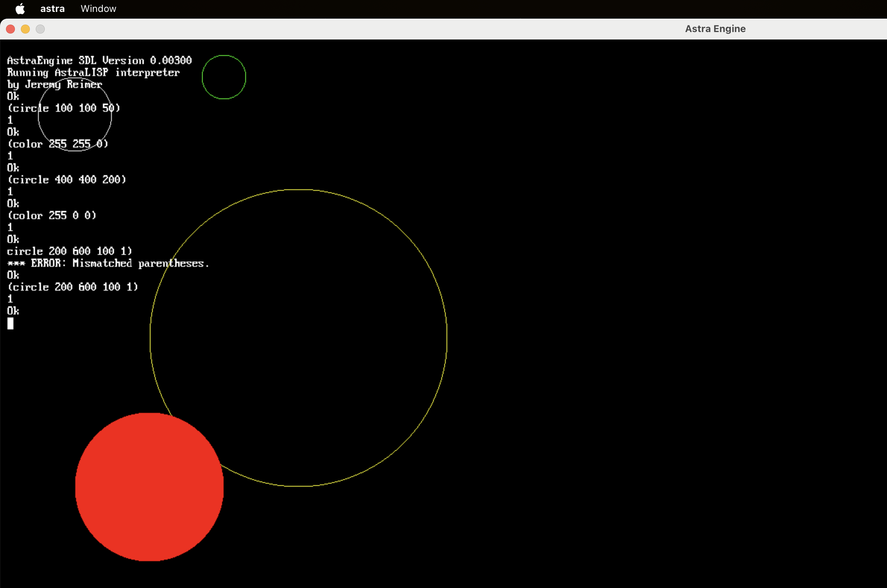Click the Astra Engine window title

click(715, 29)
